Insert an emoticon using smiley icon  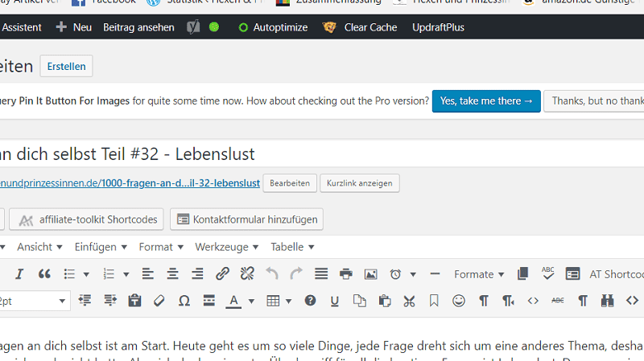(459, 301)
